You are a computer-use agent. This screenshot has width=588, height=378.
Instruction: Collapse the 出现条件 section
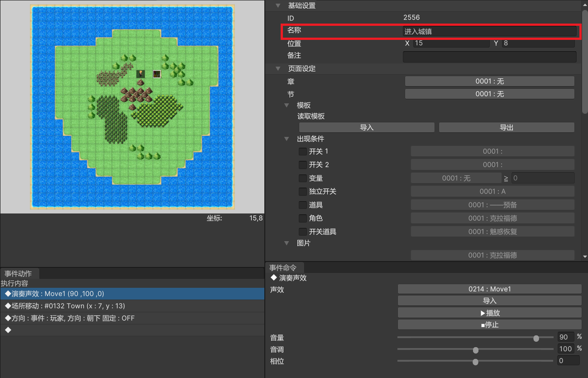287,139
